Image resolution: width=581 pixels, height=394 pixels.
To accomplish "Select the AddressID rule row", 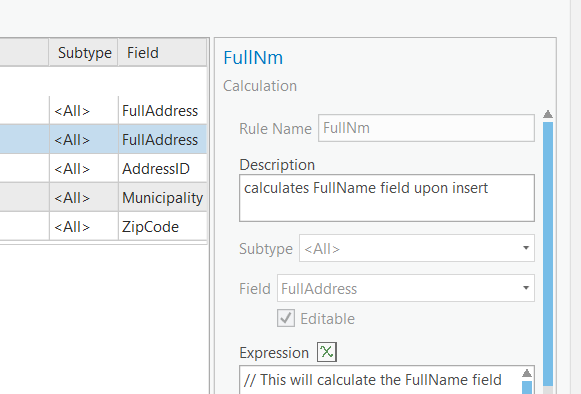I will coord(103,169).
